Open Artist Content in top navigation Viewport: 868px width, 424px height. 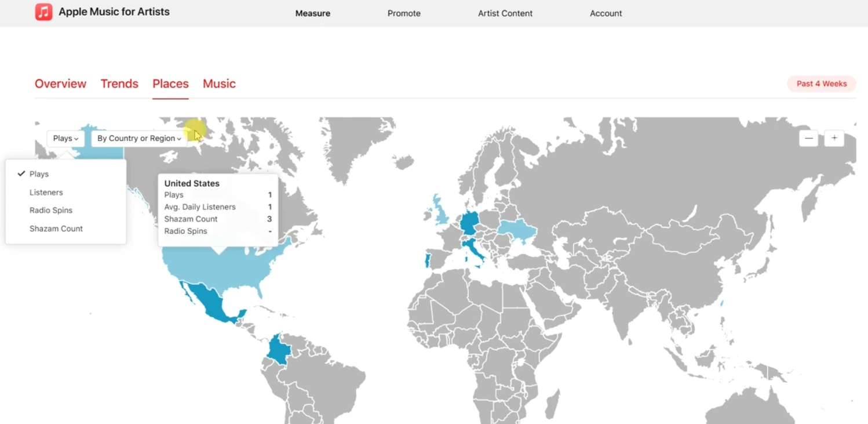505,13
